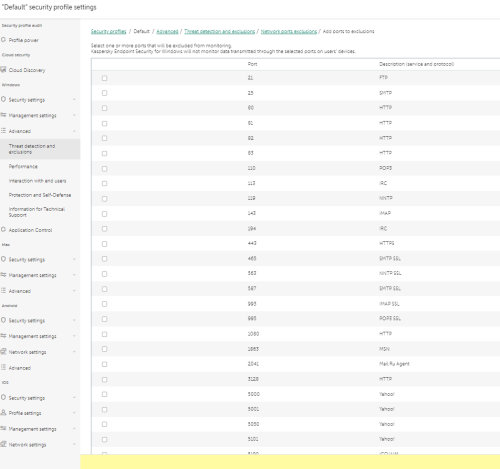Select the checkbox for port 993 IMAP SSL
Image resolution: width=500 pixels, height=469 pixels.
[x=104, y=304]
